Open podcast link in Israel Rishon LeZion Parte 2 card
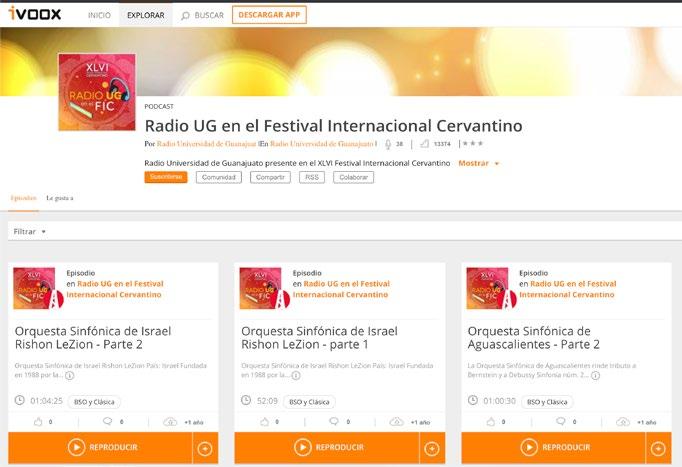 pyautogui.click(x=115, y=289)
